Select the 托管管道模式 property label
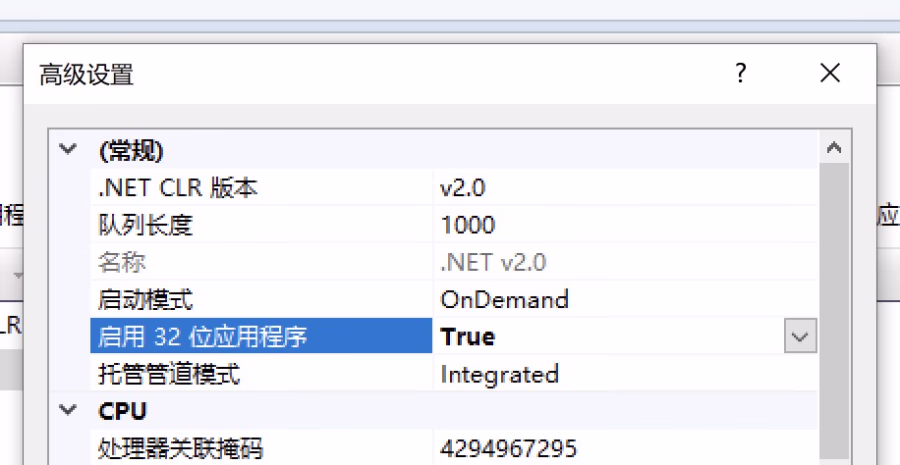Viewport: 900px width, 465px height. (x=169, y=374)
